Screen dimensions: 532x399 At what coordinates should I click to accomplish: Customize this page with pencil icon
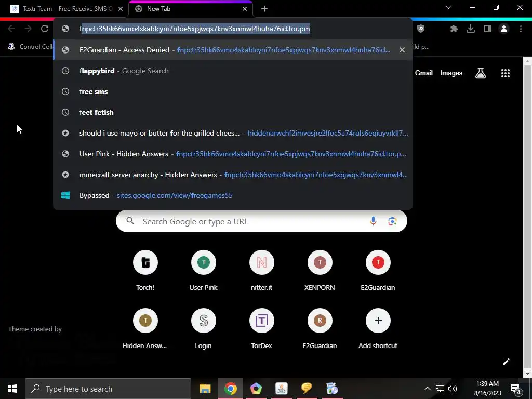click(x=506, y=362)
